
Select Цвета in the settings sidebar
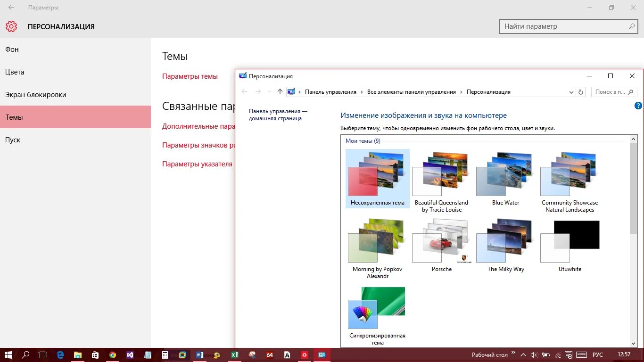point(75,72)
